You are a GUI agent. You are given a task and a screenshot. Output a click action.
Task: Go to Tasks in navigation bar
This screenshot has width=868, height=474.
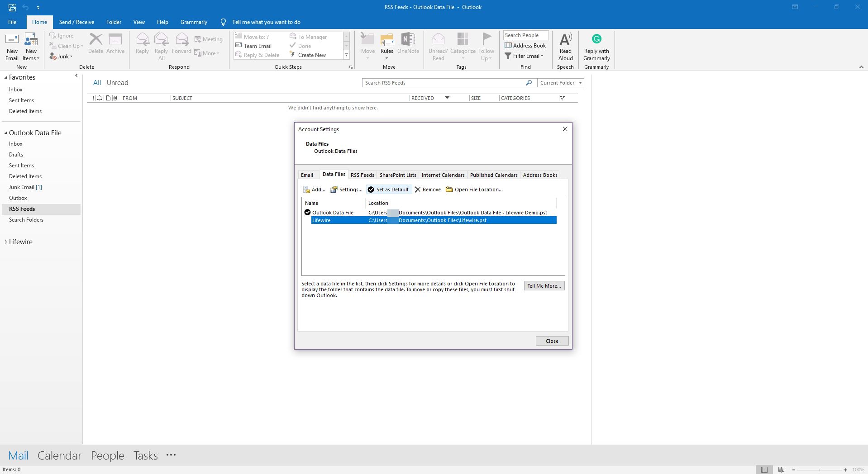145,455
